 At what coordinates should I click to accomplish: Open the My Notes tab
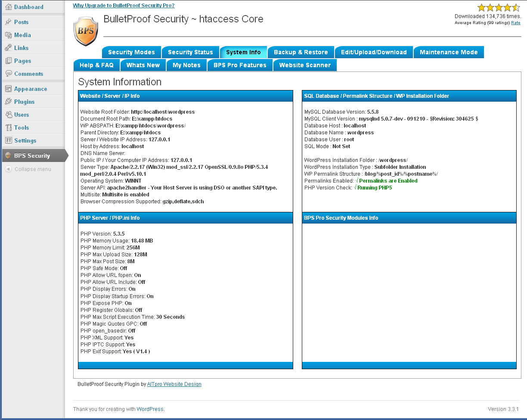(x=186, y=65)
